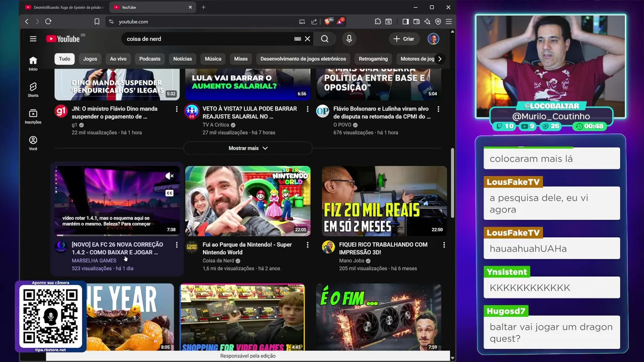Open Shorts in the sidebar

(33, 90)
